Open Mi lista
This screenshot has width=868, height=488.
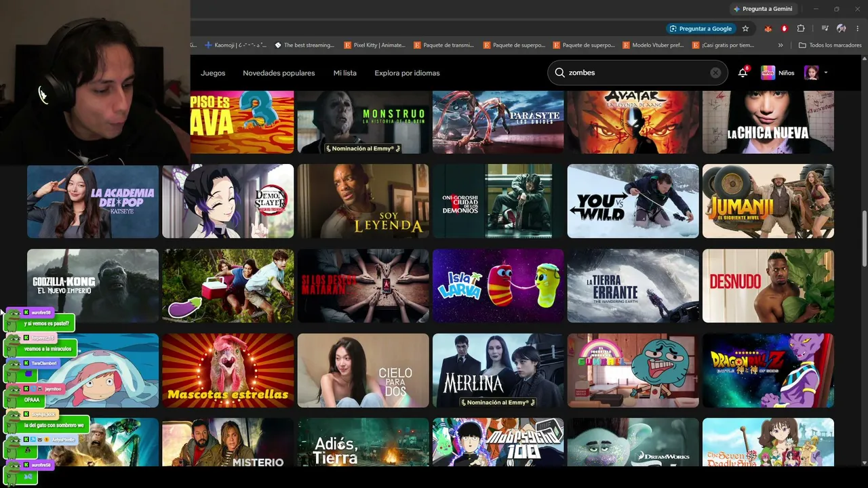coord(345,73)
